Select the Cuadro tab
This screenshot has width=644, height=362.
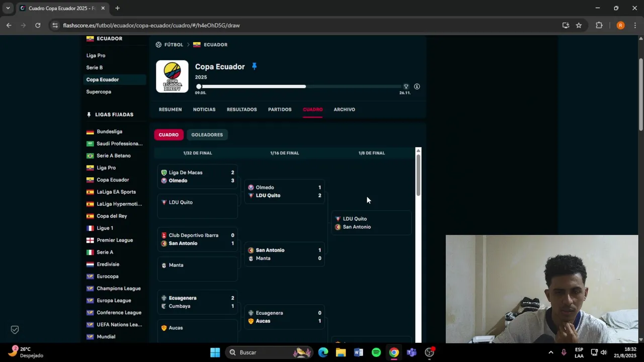312,109
